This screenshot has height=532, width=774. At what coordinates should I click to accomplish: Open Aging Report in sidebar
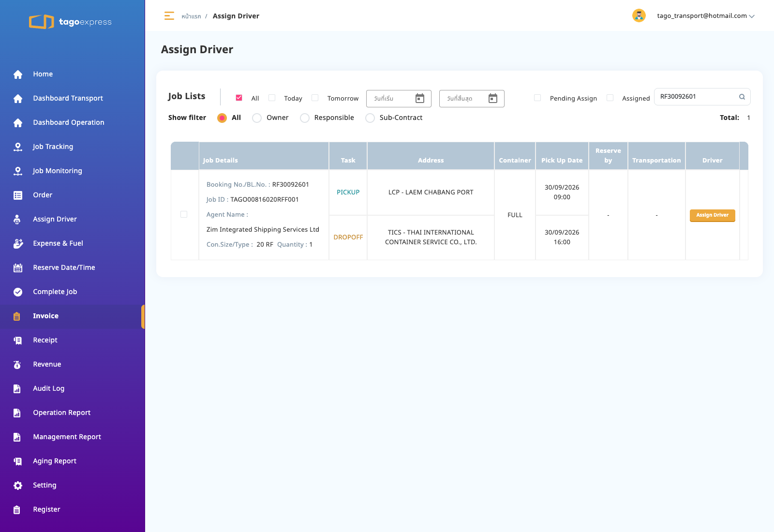pyautogui.click(x=73, y=461)
